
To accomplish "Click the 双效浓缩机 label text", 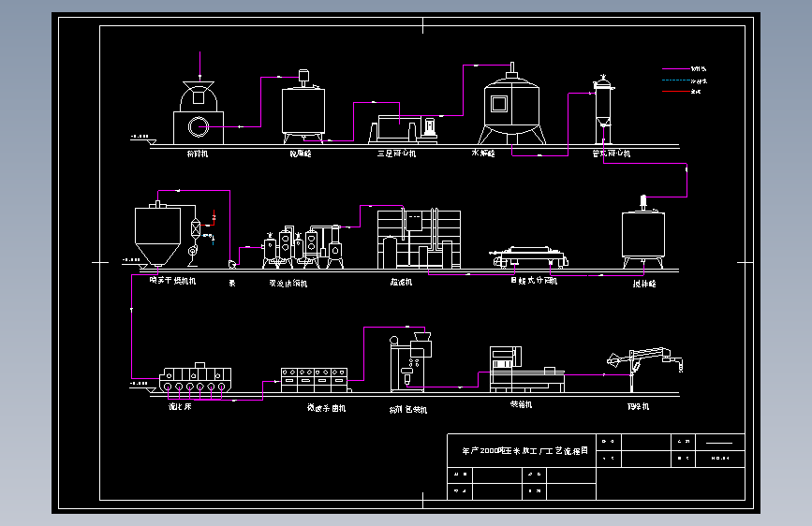I will click(x=288, y=284).
